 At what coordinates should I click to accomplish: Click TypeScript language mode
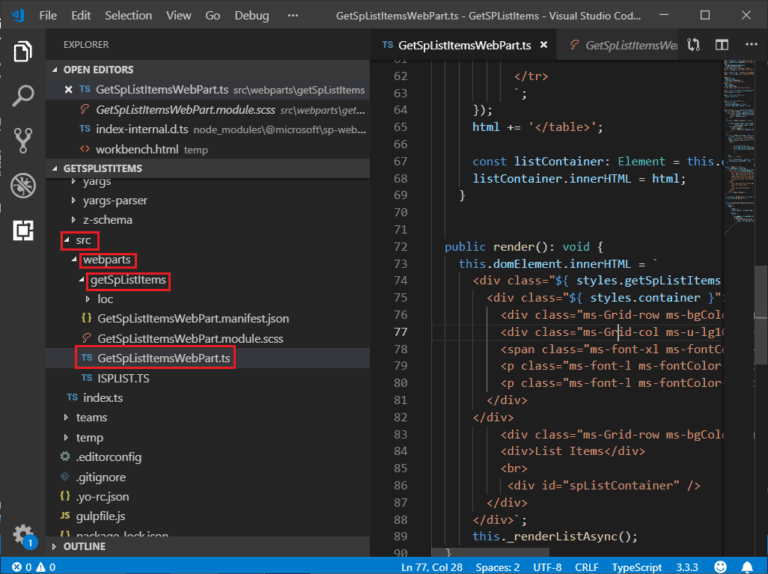(636, 567)
